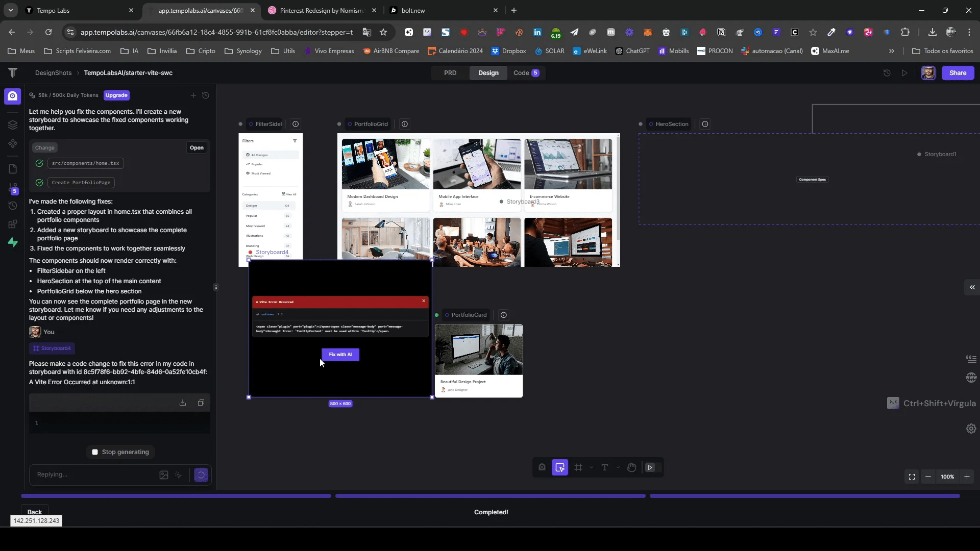
Task: Click Stop generating button
Action: pos(120,452)
